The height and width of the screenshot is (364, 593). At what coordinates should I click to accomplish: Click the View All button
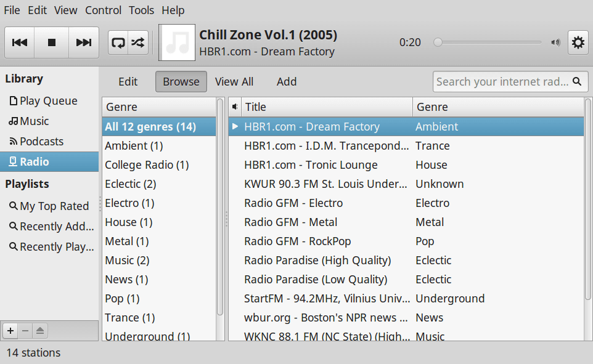(234, 81)
